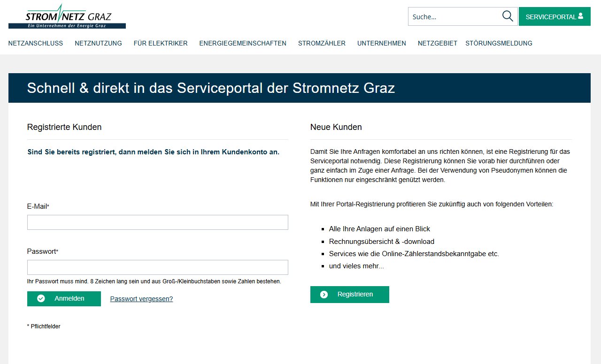This screenshot has height=364, width=601.
Task: Open the UNTERNEHMEN menu
Action: coord(382,43)
